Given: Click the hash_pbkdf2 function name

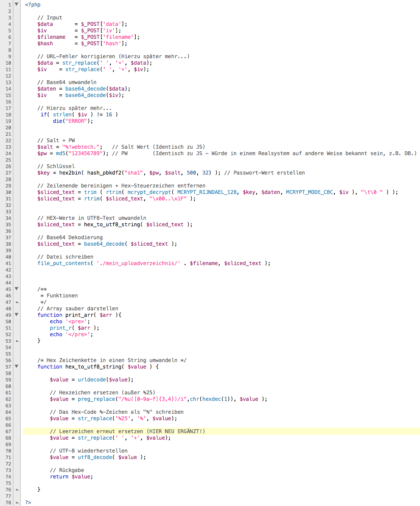Looking at the screenshot, I should (x=104, y=173).
